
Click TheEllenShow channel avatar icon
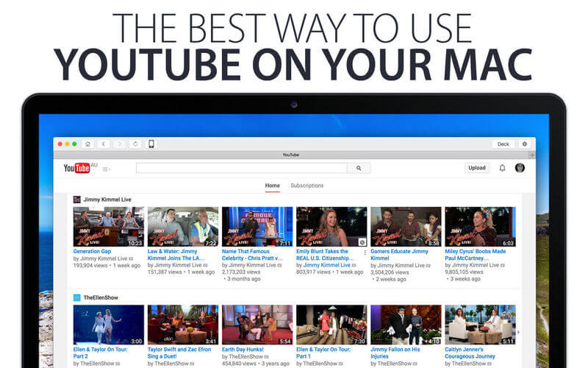point(77,297)
